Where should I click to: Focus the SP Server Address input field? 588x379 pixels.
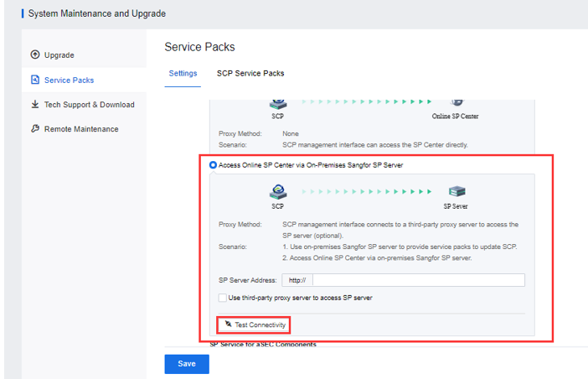click(419, 280)
